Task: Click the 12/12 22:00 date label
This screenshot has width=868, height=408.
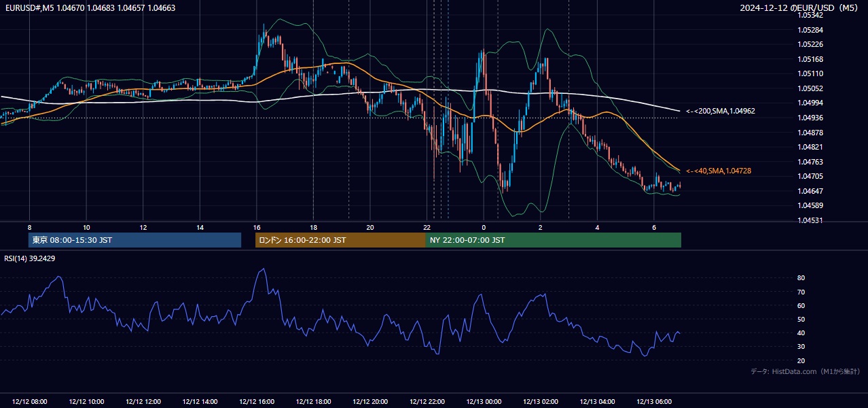Action: [x=427, y=402]
